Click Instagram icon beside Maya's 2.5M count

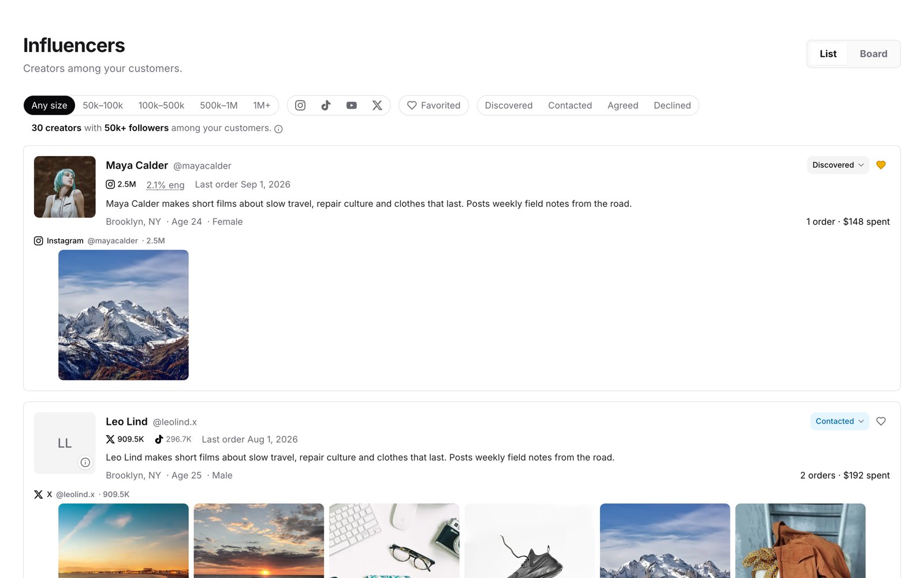110,184
